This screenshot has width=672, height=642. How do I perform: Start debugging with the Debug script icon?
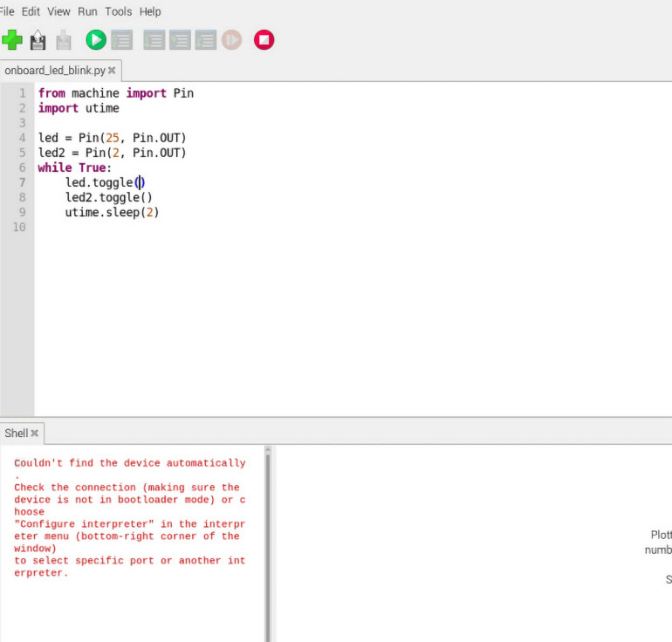121,40
